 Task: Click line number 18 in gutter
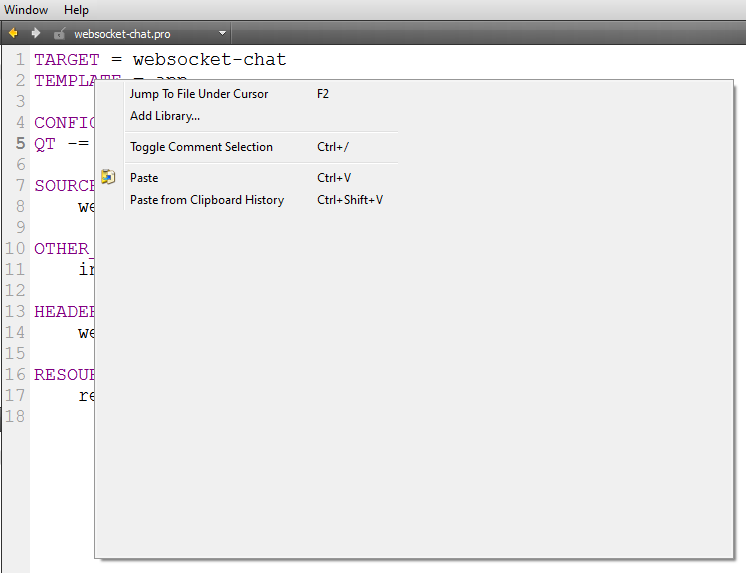click(14, 416)
